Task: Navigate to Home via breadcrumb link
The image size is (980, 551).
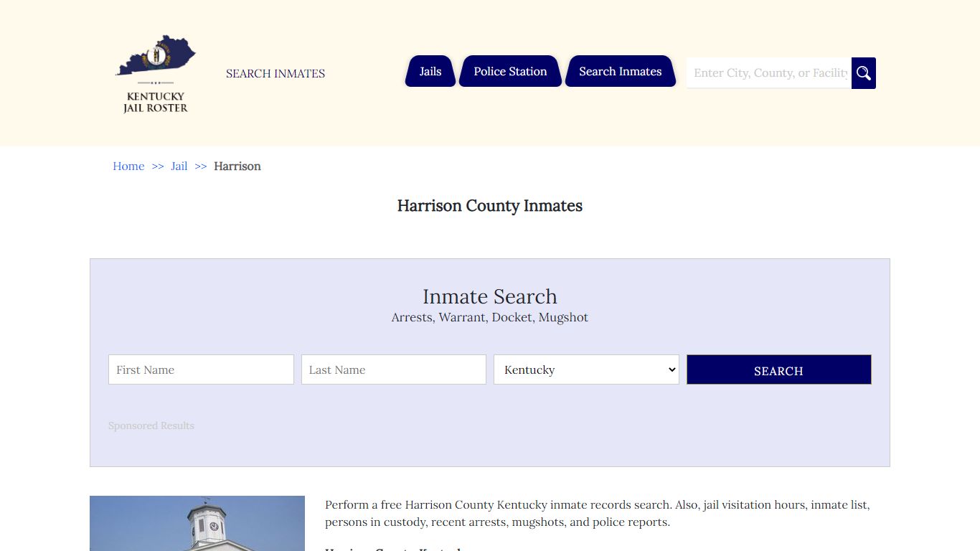Action: [128, 166]
